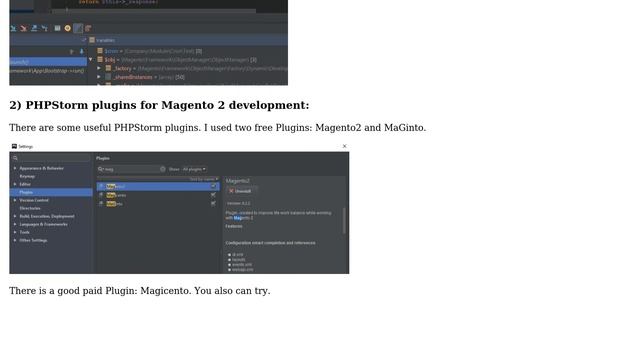Click the red Step Into debugger icon
Viewport: 640px width, 360px height.
click(24, 28)
